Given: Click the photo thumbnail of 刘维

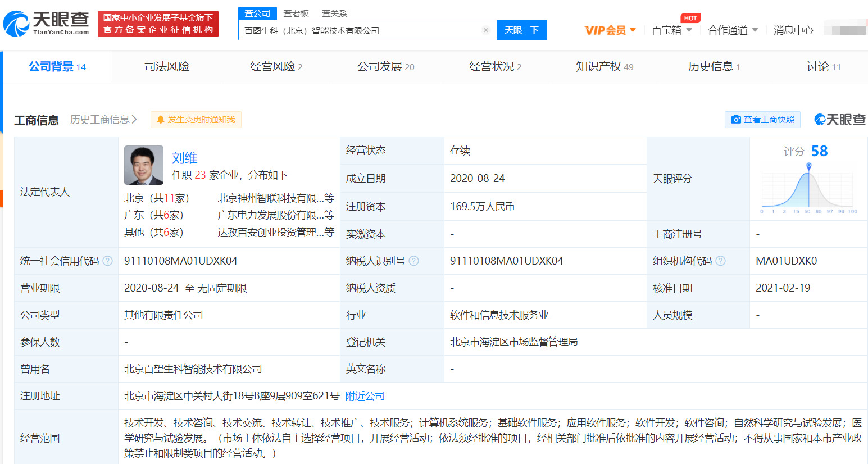Looking at the screenshot, I should pyautogui.click(x=144, y=165).
